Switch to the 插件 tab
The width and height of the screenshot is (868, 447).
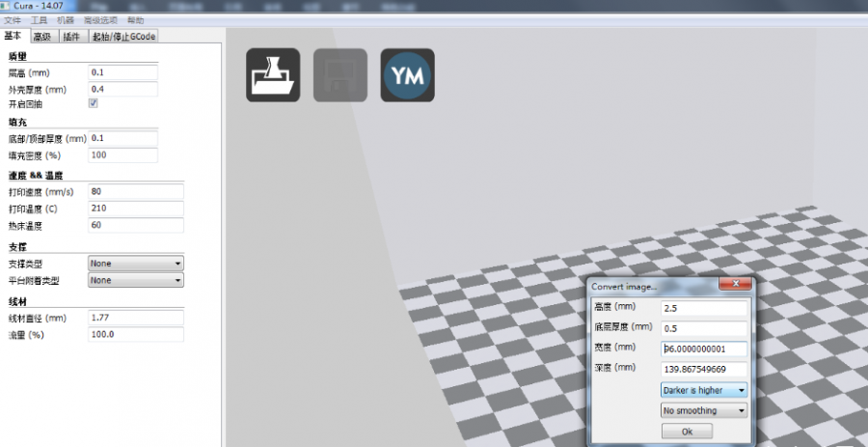tap(72, 37)
